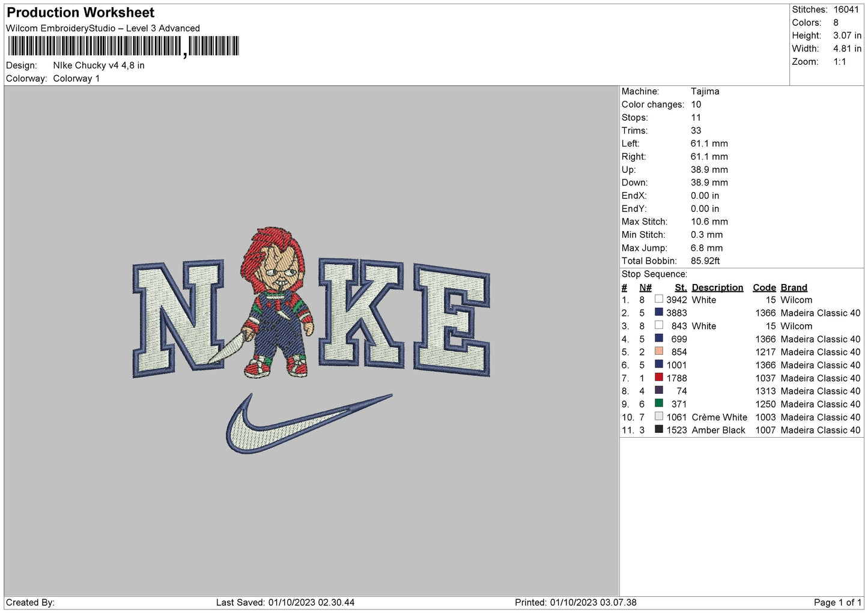
Task: Click the Width value 4.81 in
Action: pos(847,49)
